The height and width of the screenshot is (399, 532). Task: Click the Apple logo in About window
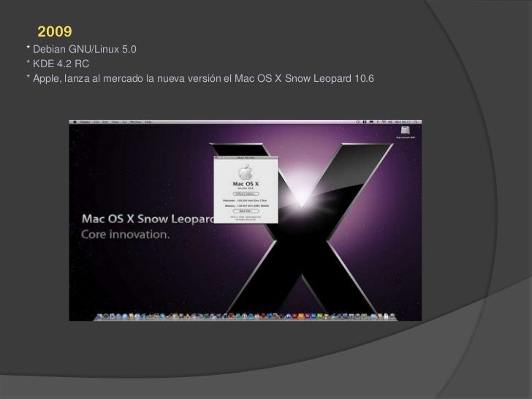[246, 172]
